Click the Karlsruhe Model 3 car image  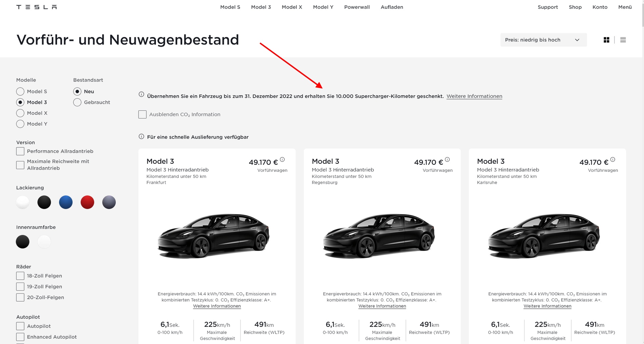(544, 236)
